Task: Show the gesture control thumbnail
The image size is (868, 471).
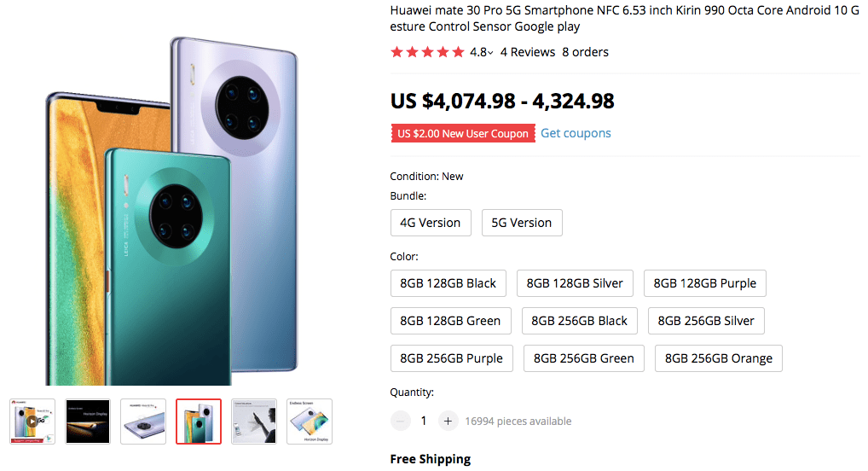Action: point(254,422)
